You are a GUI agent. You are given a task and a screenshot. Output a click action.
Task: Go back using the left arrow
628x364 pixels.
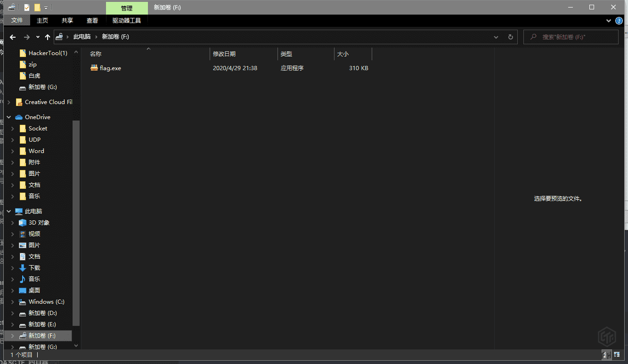13,37
